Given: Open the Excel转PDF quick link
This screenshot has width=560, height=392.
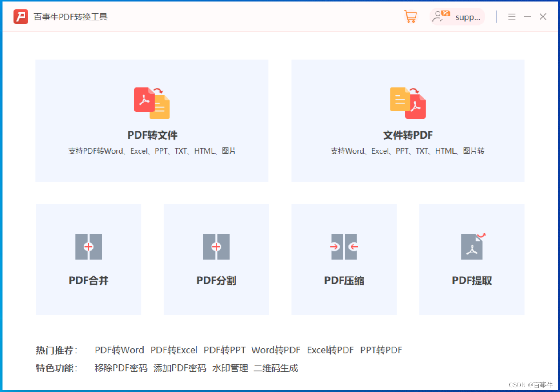Looking at the screenshot, I should [330, 350].
